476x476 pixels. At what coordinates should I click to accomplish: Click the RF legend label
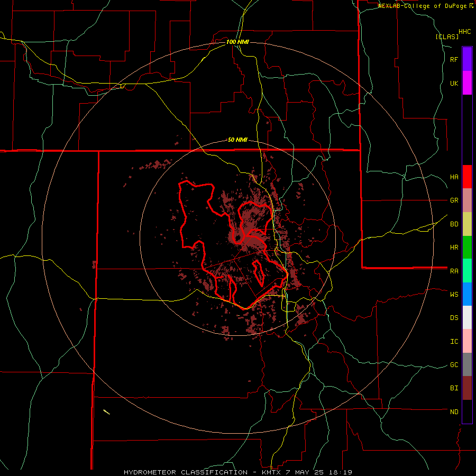click(x=454, y=59)
